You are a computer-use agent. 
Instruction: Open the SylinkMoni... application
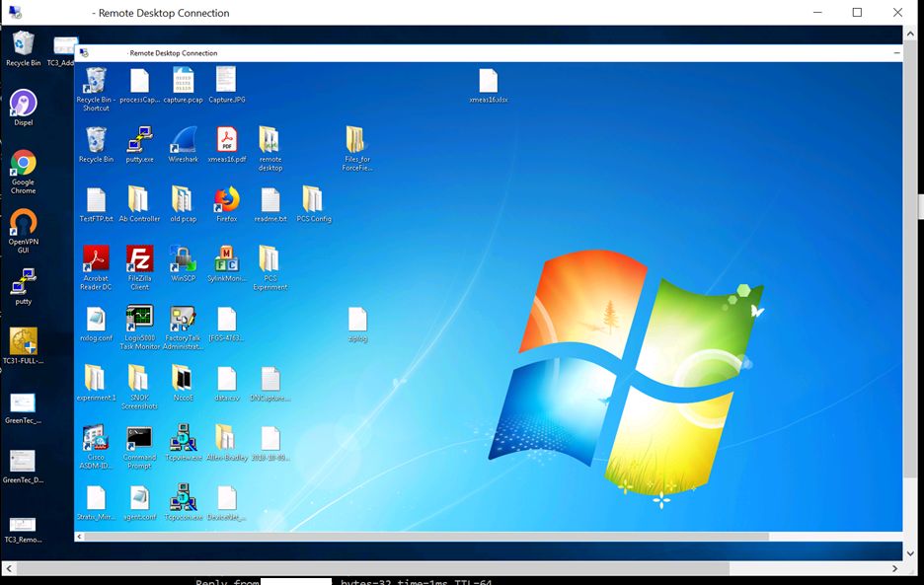[226, 264]
